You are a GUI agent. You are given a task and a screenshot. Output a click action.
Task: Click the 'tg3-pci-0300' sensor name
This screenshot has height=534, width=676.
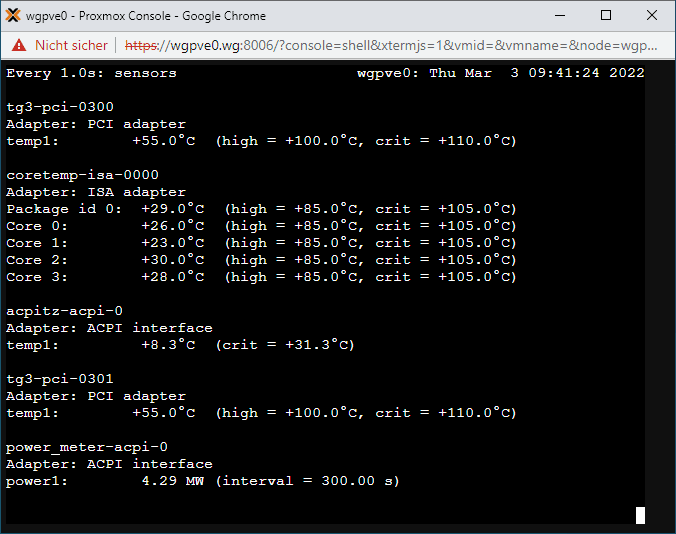(60, 107)
